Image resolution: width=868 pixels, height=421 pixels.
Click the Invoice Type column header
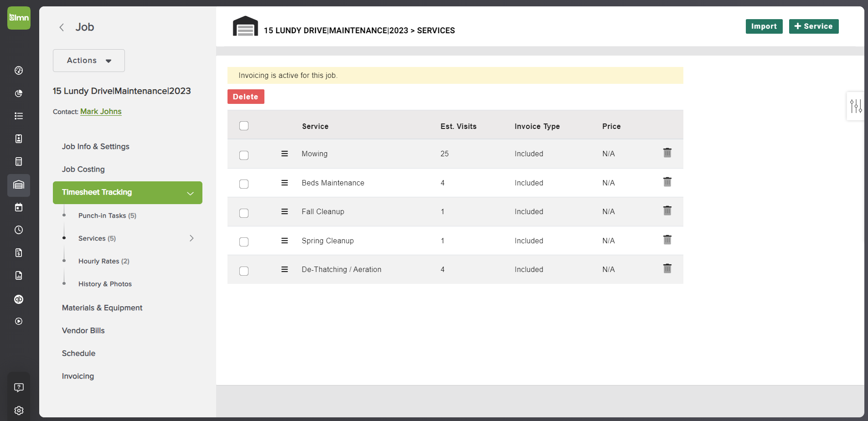point(537,127)
